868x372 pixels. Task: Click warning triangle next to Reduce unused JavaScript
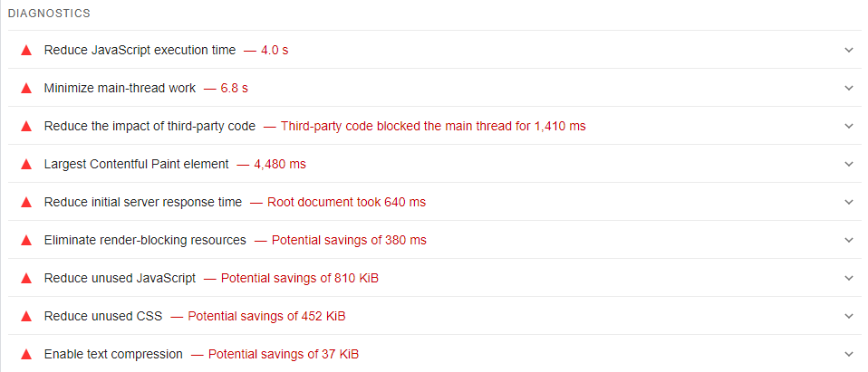[x=26, y=278]
